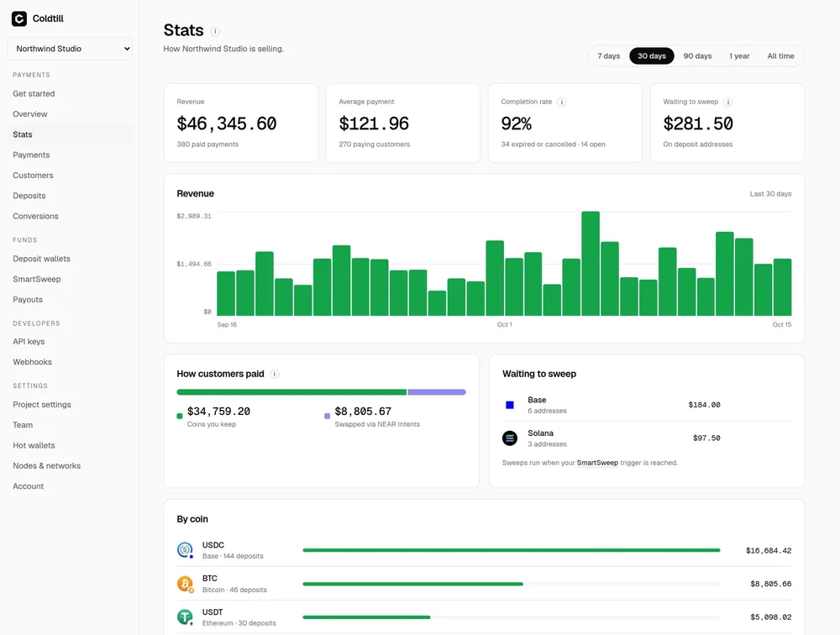Click the purple Swapped legend swatch
Image resolution: width=840 pixels, height=635 pixels.
(x=327, y=417)
